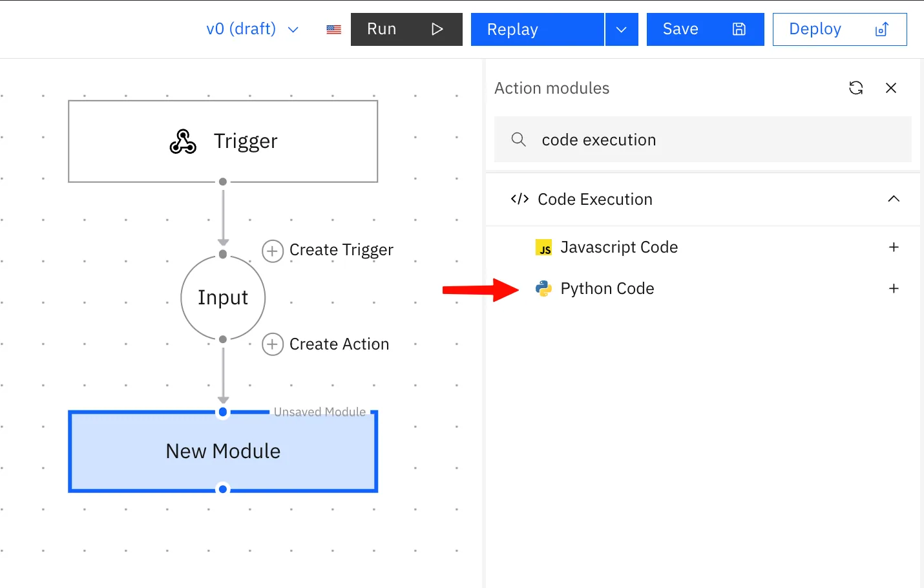The image size is (924, 588).
Task: Click the code brackets icon beside Code Execution
Action: click(x=520, y=199)
